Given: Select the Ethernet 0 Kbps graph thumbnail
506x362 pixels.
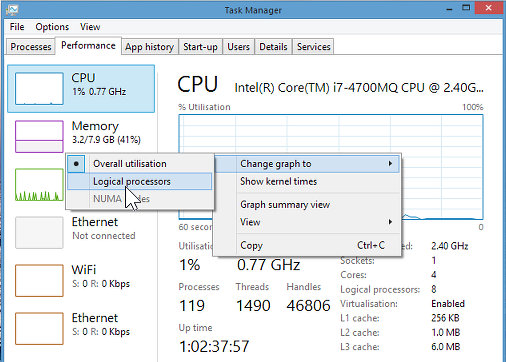Looking at the screenshot, I should tap(39, 329).
